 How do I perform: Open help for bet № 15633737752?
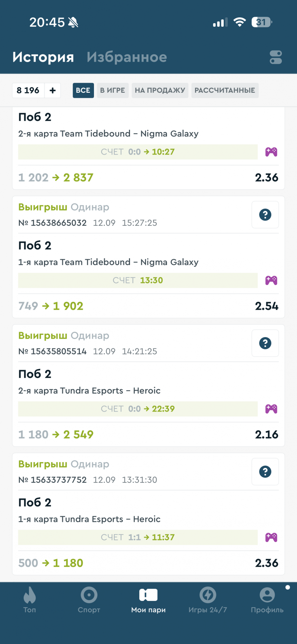click(265, 472)
